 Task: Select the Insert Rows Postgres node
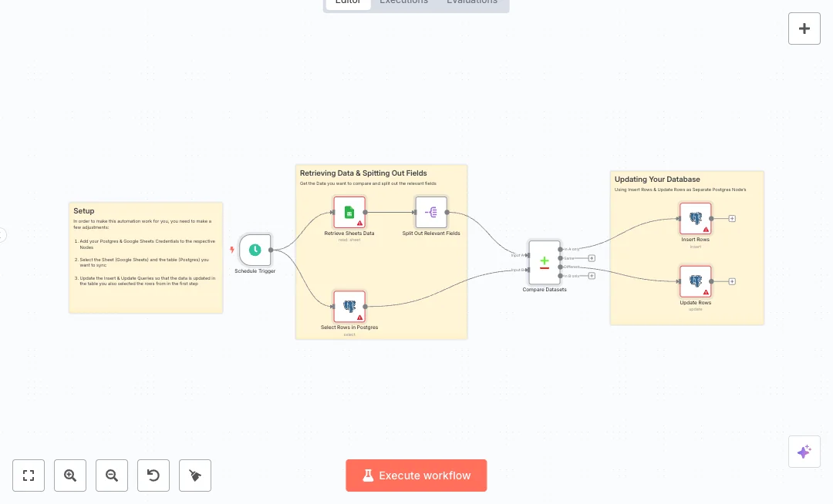695,218
